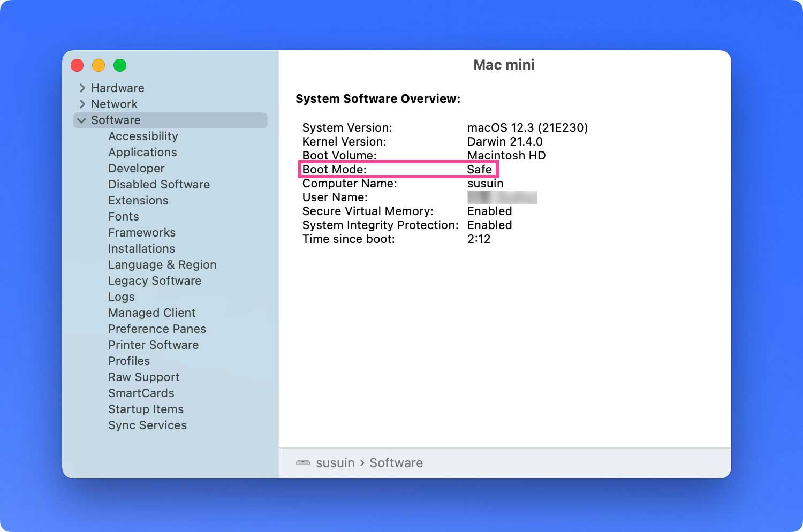Open the Profiles section
The width and height of the screenshot is (803, 532).
click(129, 361)
